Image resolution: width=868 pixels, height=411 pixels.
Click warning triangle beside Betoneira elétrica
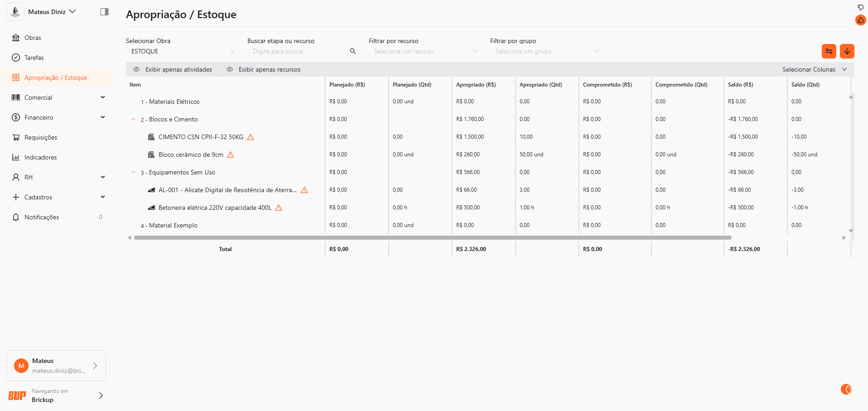click(279, 208)
